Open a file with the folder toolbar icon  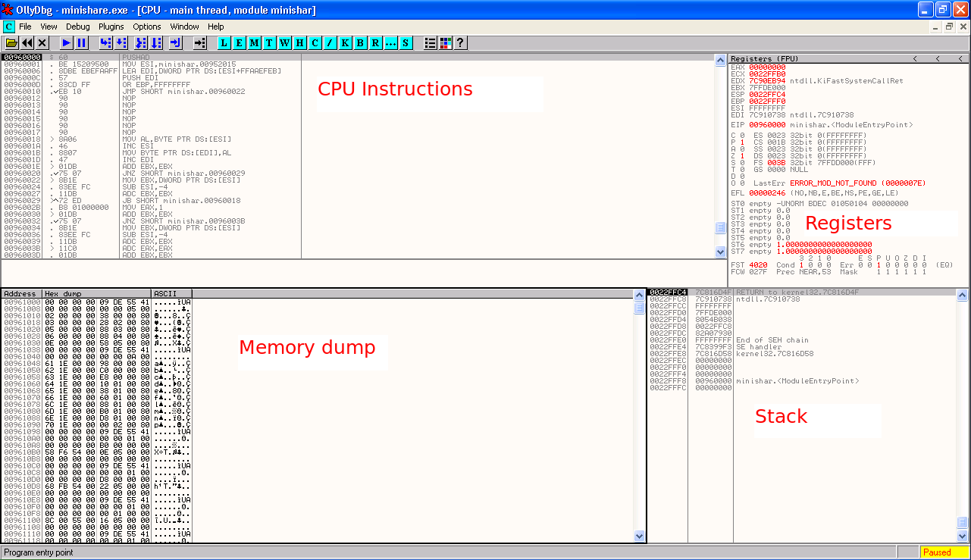coord(11,43)
